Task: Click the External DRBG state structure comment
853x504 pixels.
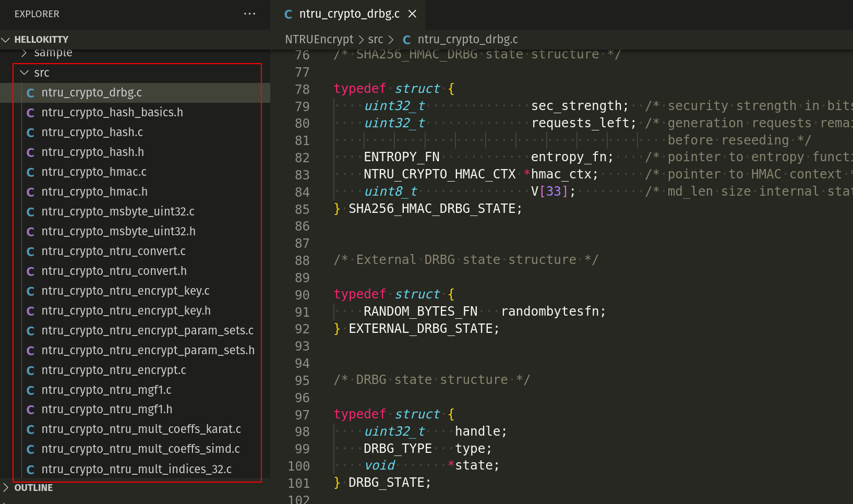Action: pos(466,260)
